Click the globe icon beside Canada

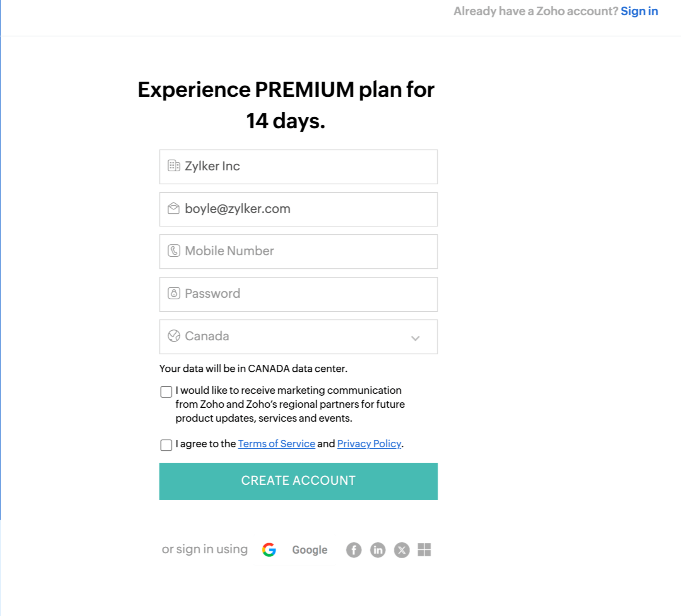pyautogui.click(x=174, y=336)
